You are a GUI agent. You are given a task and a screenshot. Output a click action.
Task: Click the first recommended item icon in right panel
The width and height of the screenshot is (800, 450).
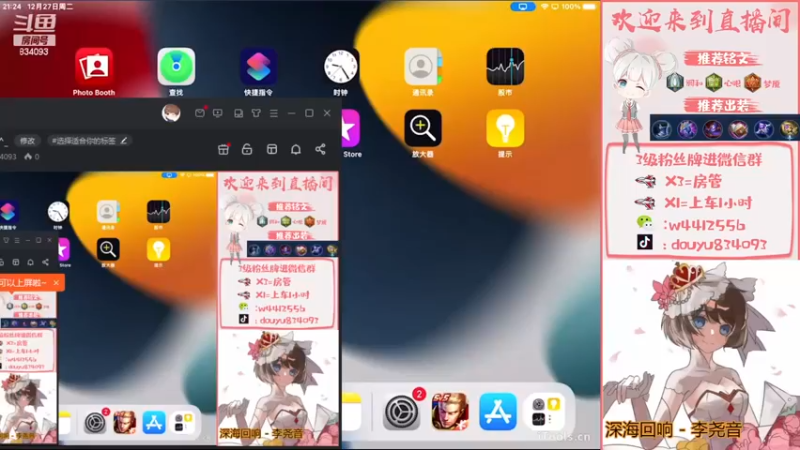[x=662, y=129]
